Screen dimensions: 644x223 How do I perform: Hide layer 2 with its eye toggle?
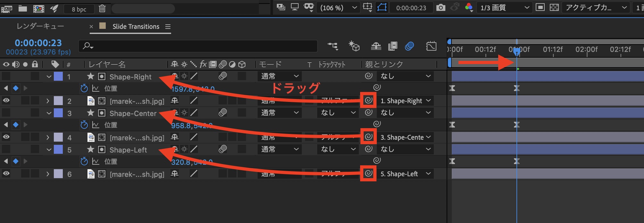coord(6,101)
